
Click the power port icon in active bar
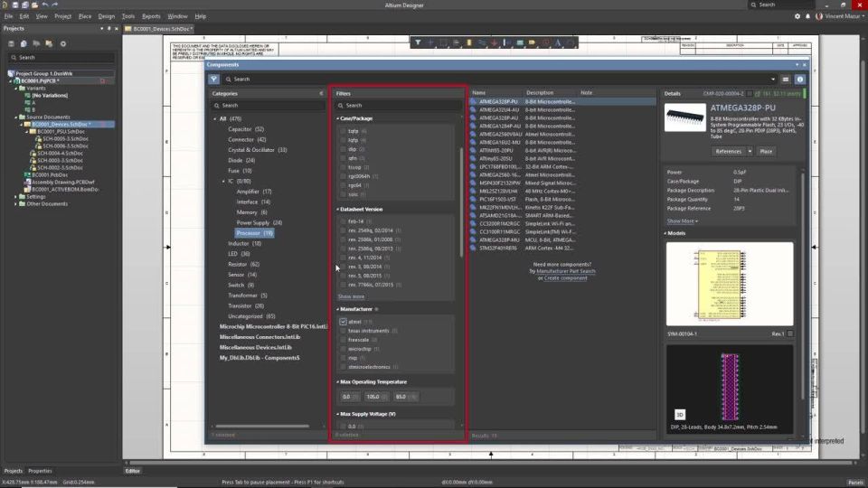click(x=494, y=42)
